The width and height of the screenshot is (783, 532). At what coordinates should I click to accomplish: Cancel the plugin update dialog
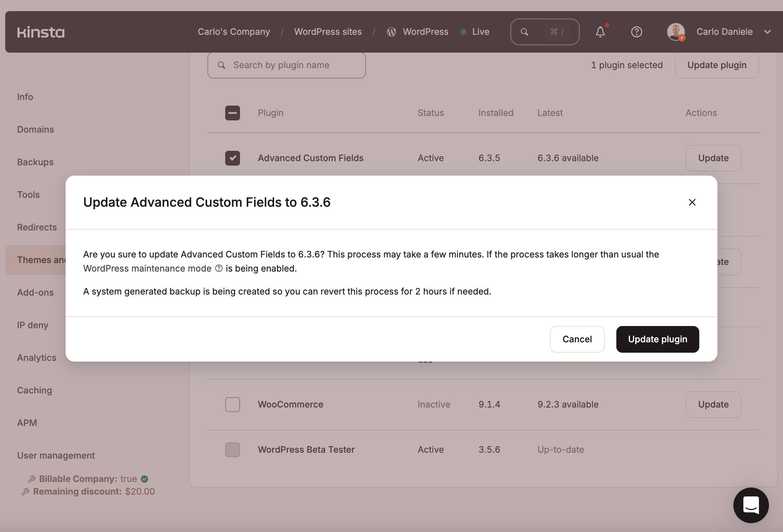[577, 339]
